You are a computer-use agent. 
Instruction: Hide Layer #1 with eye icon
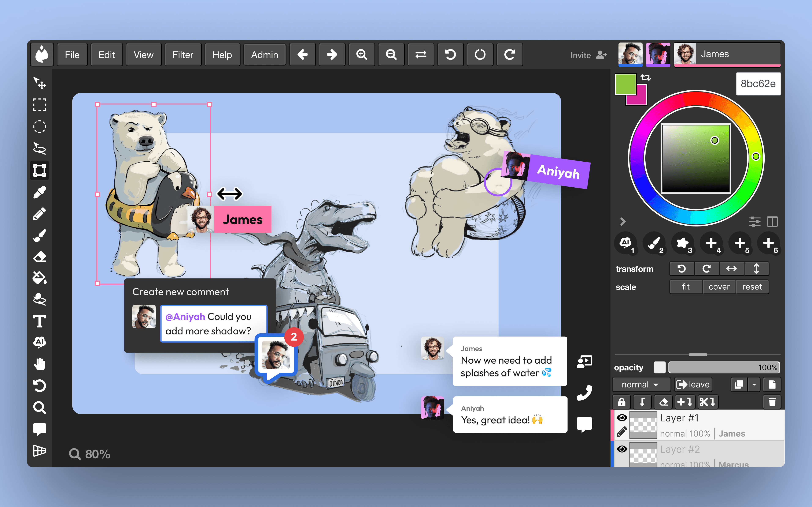pos(622,417)
